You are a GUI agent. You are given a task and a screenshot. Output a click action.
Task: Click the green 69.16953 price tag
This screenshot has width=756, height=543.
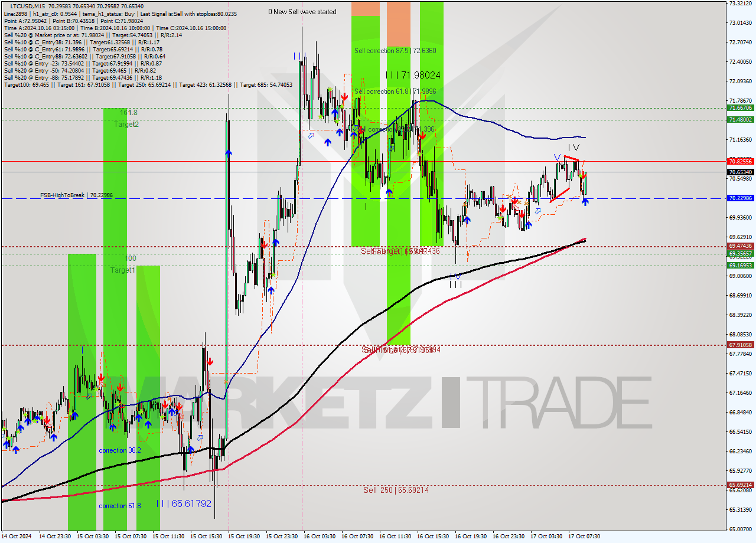pyautogui.click(x=740, y=266)
